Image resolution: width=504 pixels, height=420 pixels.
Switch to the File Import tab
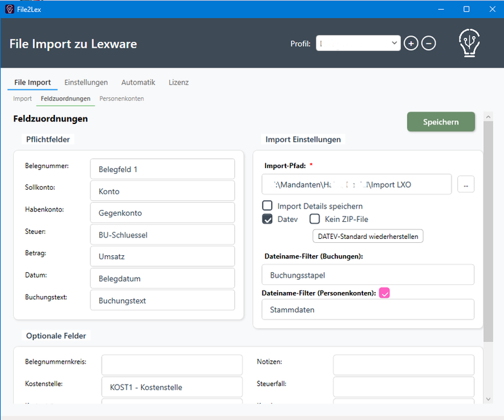tap(32, 83)
